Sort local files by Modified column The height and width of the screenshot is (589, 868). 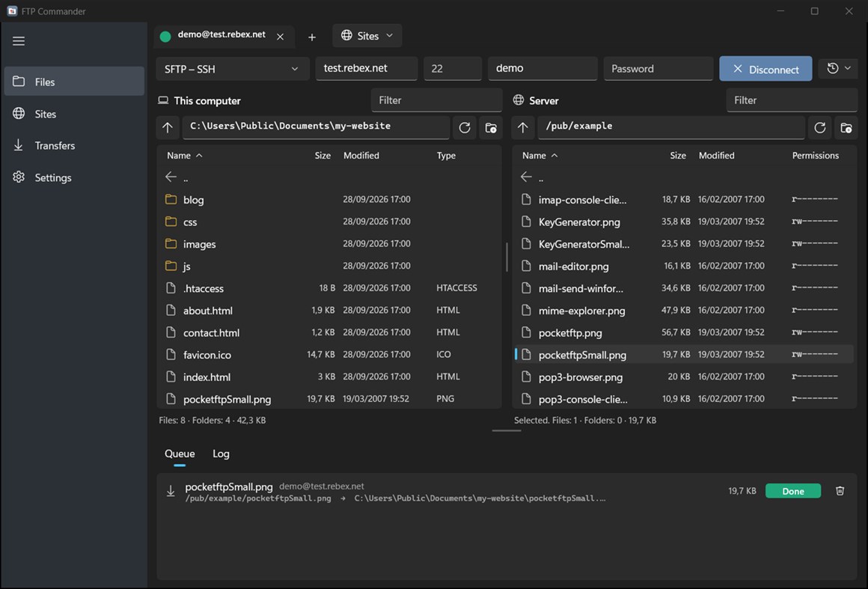pos(361,156)
